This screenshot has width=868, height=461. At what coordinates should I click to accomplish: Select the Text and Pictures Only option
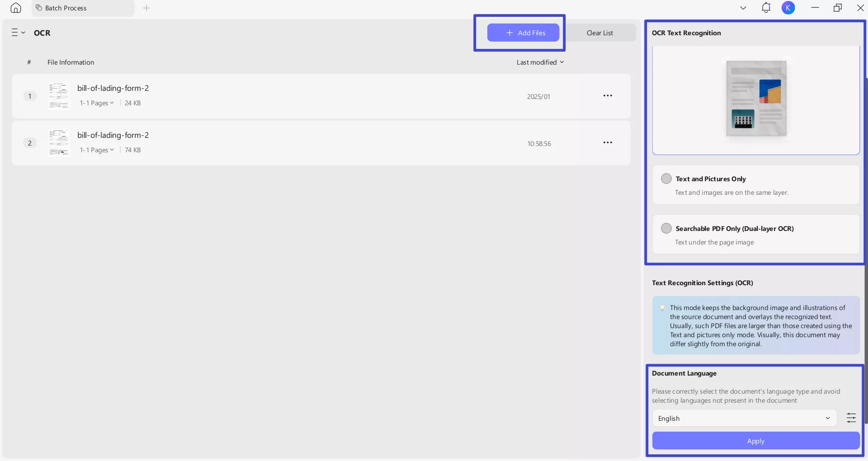pos(666,179)
